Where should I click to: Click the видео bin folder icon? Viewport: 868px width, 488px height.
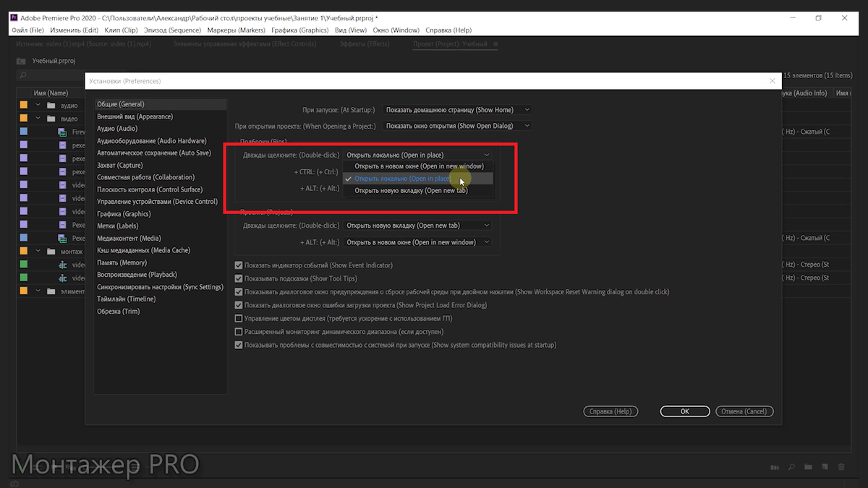[x=51, y=118]
